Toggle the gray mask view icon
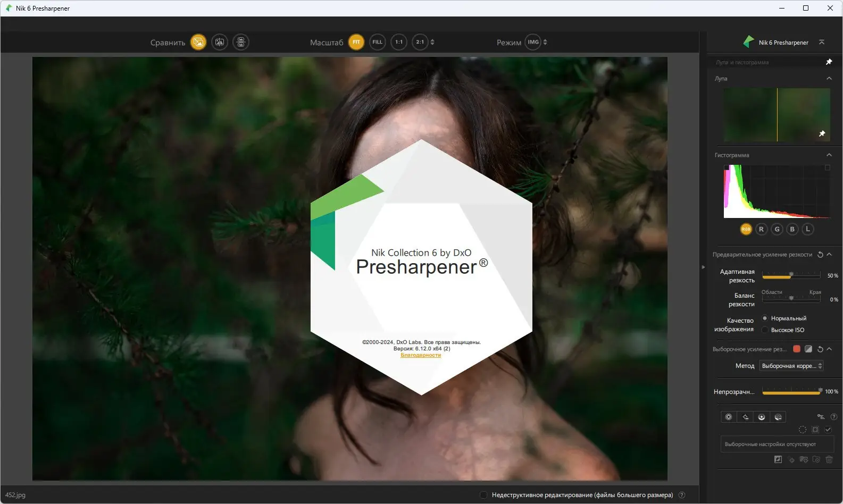The image size is (843, 504). 808,349
